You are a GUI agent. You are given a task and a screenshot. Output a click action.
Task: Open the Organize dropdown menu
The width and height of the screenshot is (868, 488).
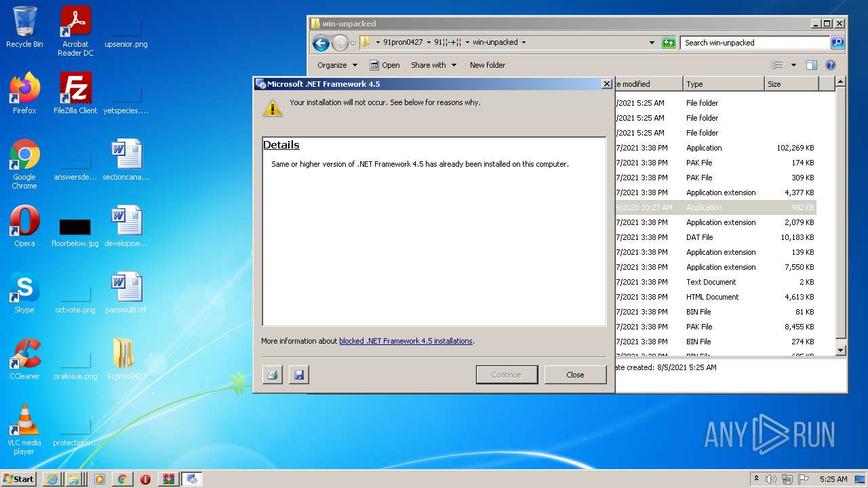coord(337,65)
